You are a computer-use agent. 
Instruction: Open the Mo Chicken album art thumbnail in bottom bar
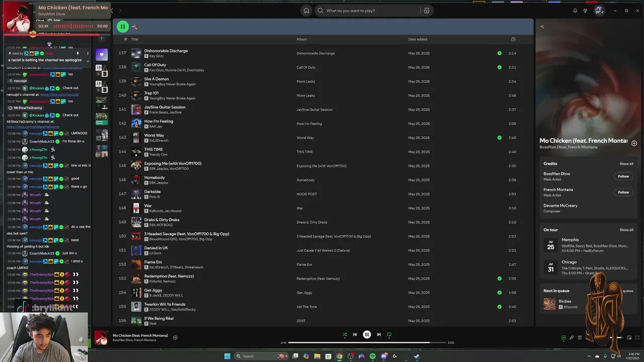[x=101, y=337]
